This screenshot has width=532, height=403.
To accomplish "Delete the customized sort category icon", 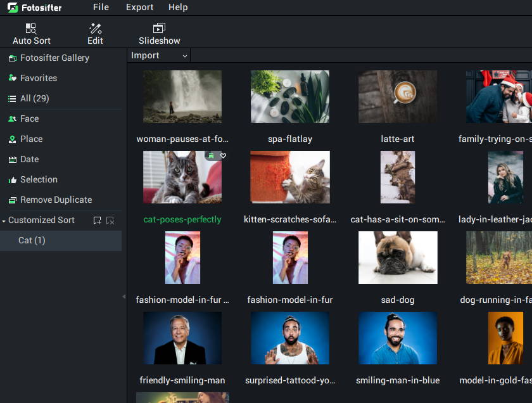I will (x=110, y=221).
